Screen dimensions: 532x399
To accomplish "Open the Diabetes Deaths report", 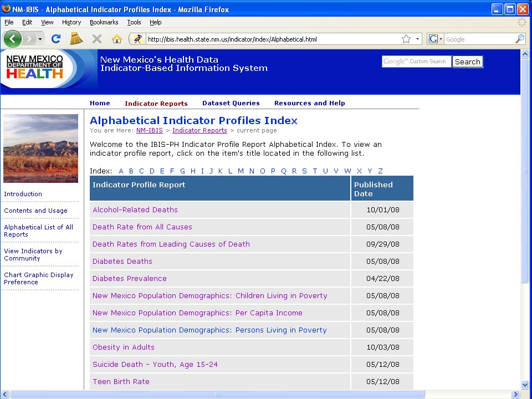I will click(122, 261).
